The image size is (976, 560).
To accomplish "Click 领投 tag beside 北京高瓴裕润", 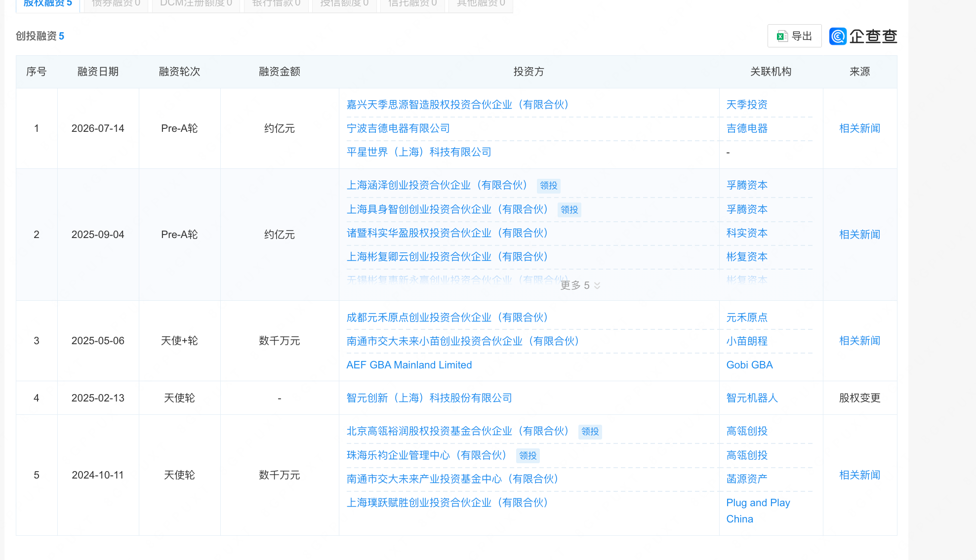I will (590, 432).
